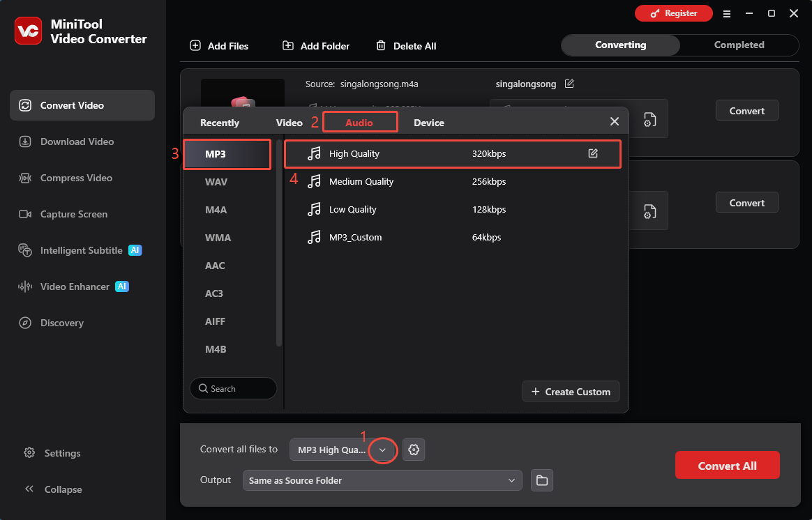Select the High Quality 320kbps preset
Screen dimensions: 812x520
point(453,153)
